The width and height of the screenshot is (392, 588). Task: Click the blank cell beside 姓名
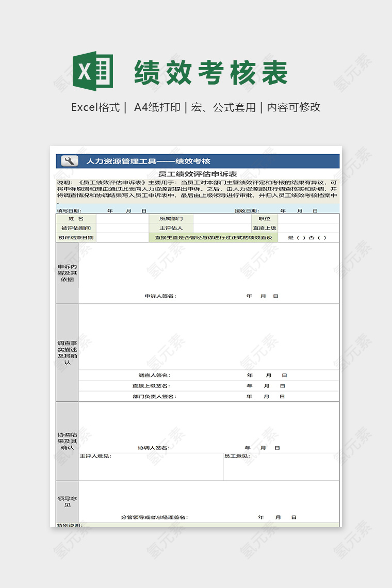click(123, 219)
